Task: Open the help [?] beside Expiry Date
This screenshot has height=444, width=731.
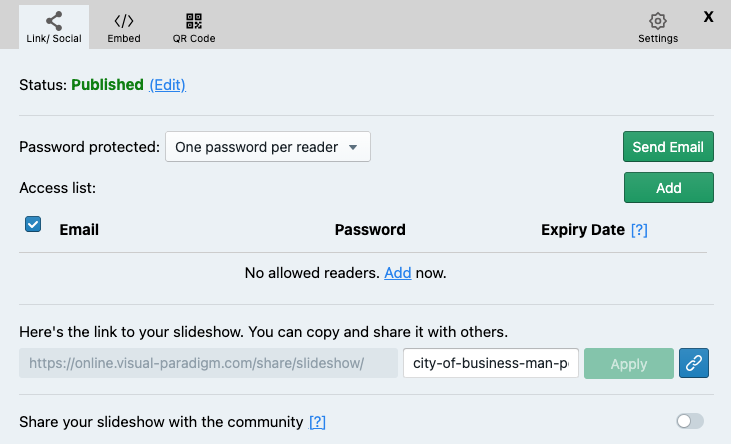Action: [x=639, y=230]
